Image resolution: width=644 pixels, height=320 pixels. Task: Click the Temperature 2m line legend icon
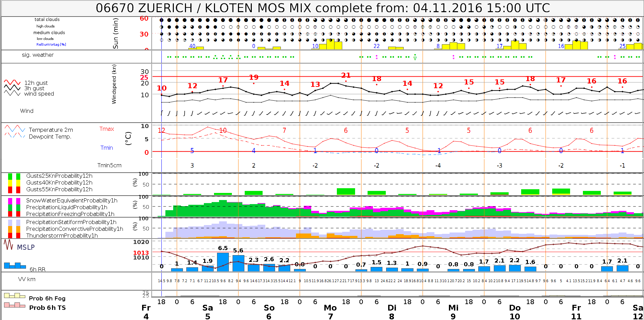pyautogui.click(x=15, y=129)
